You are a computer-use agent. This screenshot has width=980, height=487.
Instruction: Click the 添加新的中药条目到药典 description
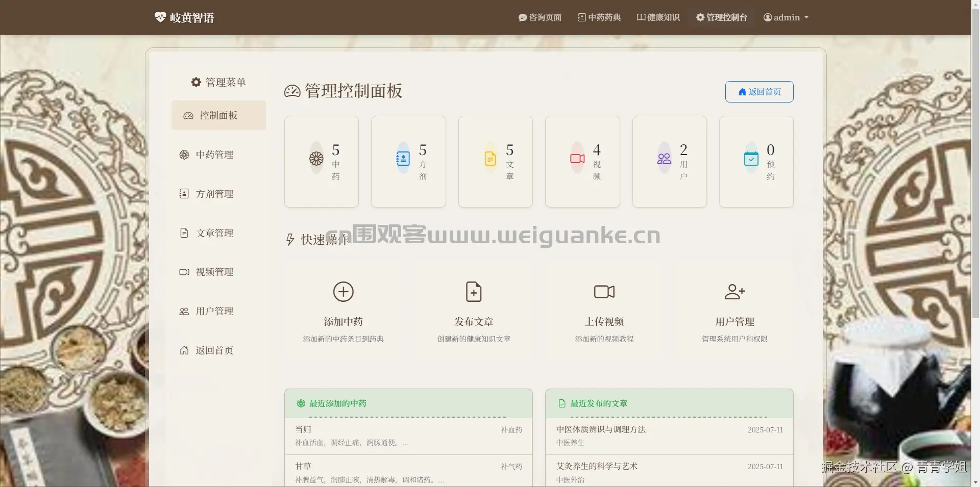coord(344,339)
